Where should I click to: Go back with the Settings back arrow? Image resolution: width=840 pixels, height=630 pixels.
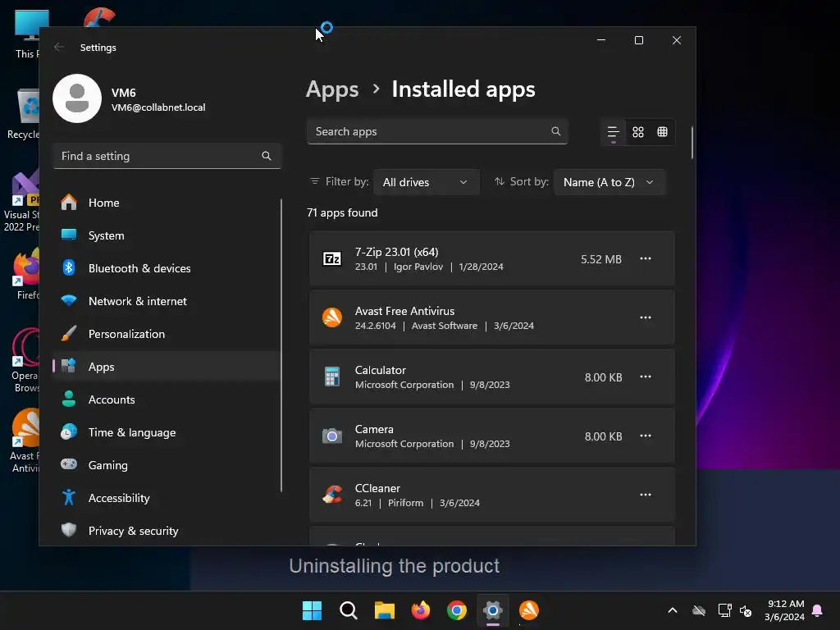(59, 47)
